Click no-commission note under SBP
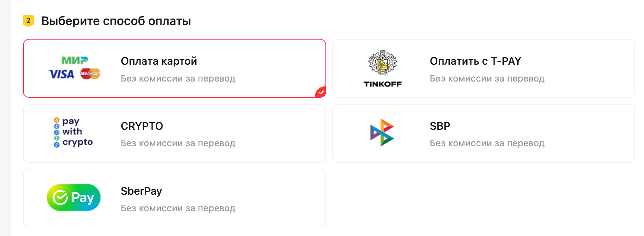Image resolution: width=644 pixels, height=236 pixels. [487, 143]
